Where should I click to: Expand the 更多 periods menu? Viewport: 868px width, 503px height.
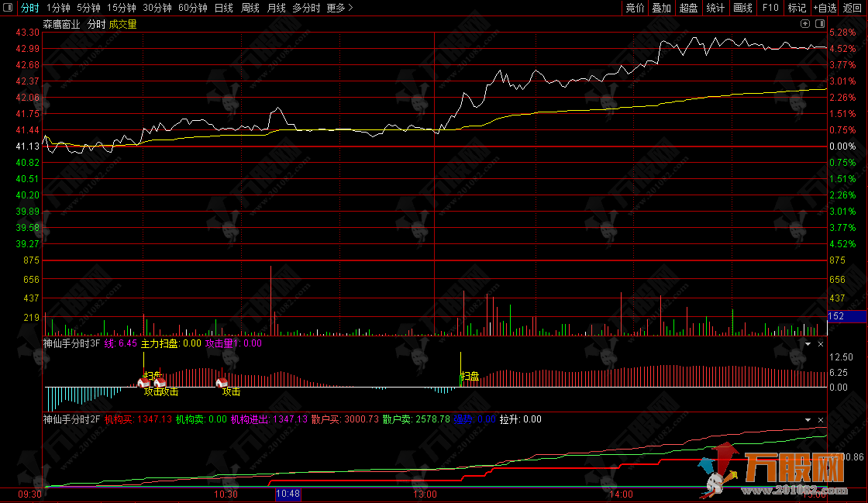click(339, 8)
